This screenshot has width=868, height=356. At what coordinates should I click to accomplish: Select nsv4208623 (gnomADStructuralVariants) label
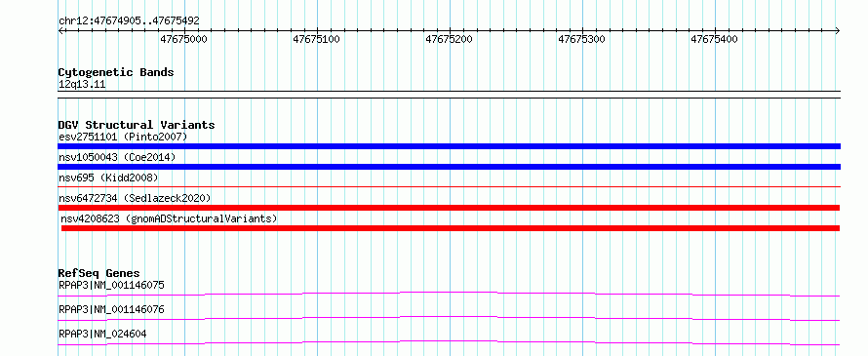pos(169,218)
